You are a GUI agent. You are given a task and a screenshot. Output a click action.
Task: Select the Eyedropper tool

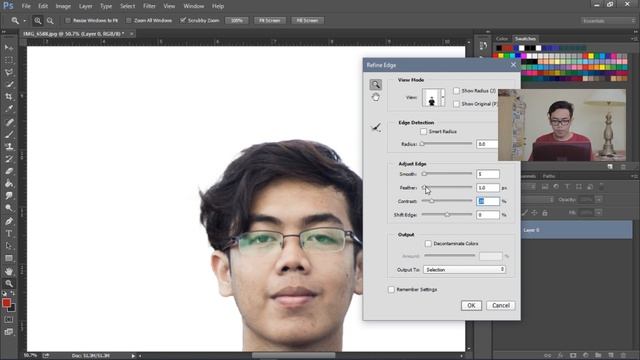(9, 109)
